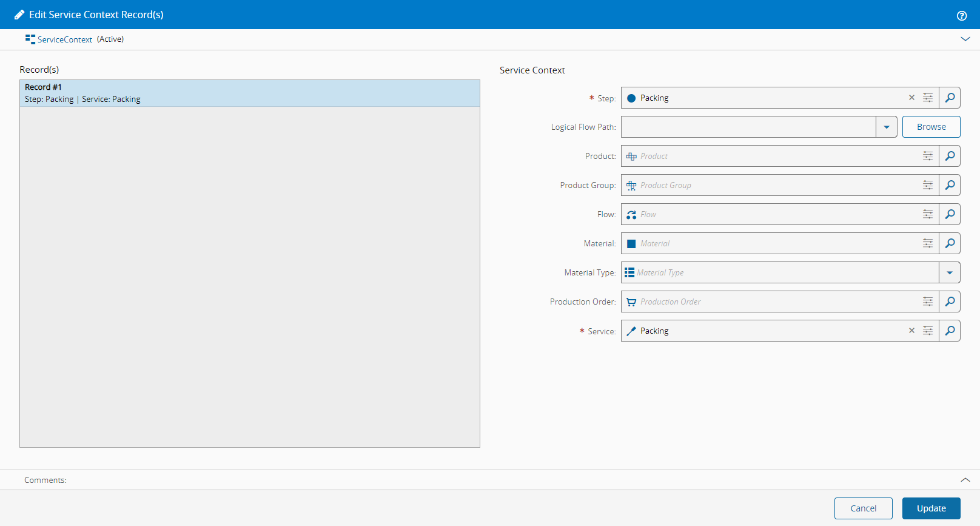980x526 pixels.
Task: Clear the Service field Packing value
Action: (x=911, y=331)
